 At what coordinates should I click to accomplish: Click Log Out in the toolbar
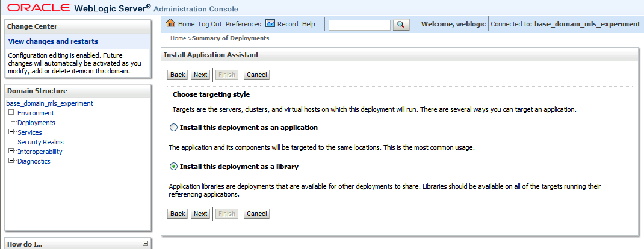pos(210,24)
